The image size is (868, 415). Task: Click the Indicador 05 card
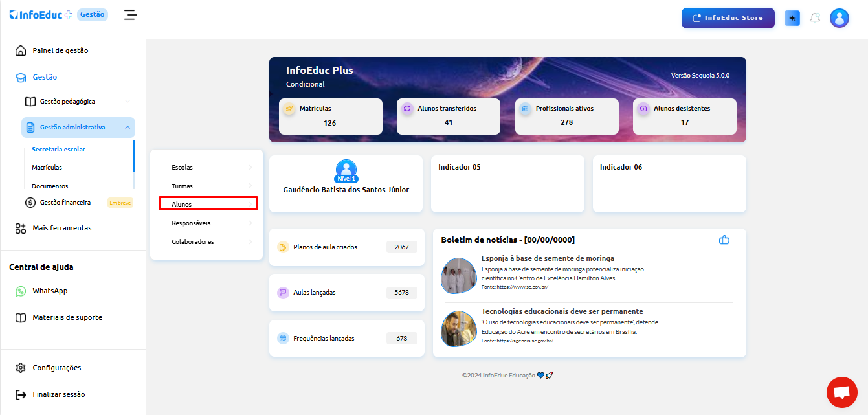[x=508, y=184]
